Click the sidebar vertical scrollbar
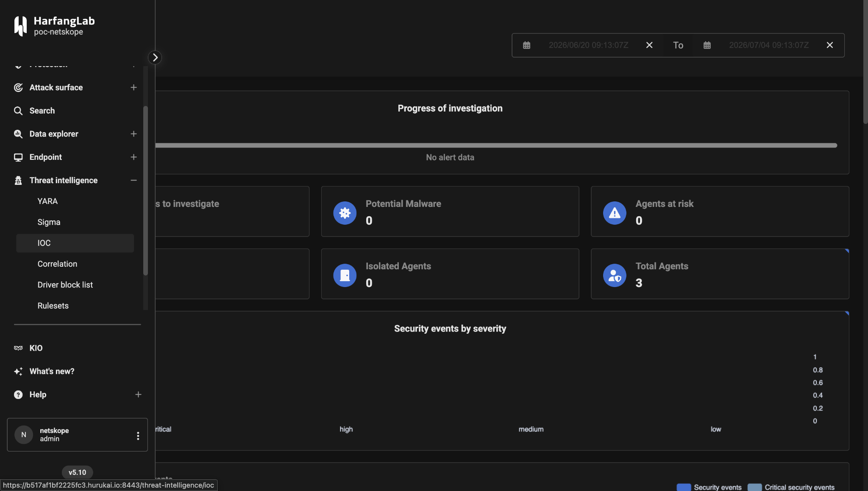Image resolution: width=868 pixels, height=491 pixels. click(x=145, y=191)
